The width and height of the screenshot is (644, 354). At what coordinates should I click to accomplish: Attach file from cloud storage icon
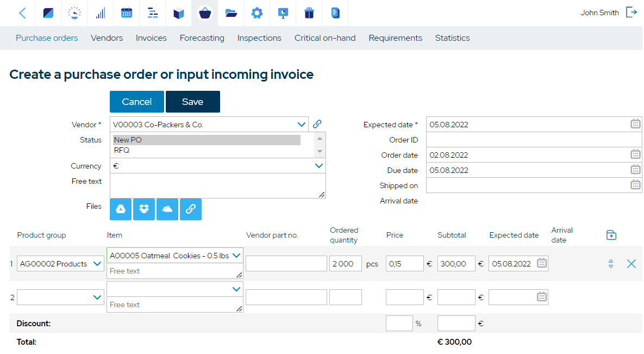tap(167, 209)
